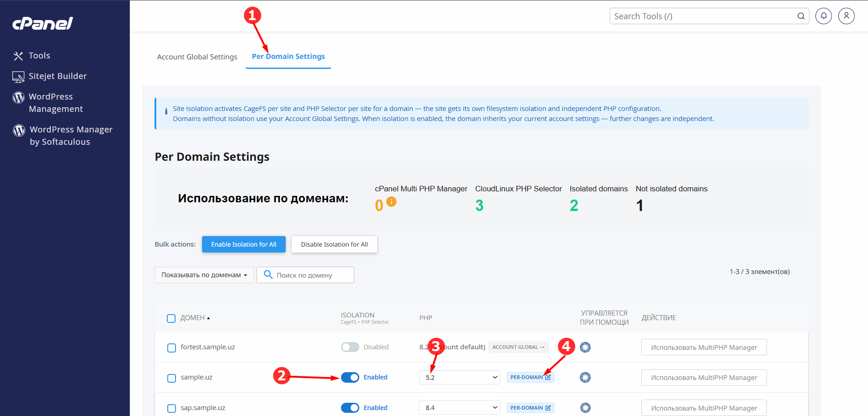The width and height of the screenshot is (868, 416).
Task: Click the Isolated domains count 2
Action: coord(574,205)
